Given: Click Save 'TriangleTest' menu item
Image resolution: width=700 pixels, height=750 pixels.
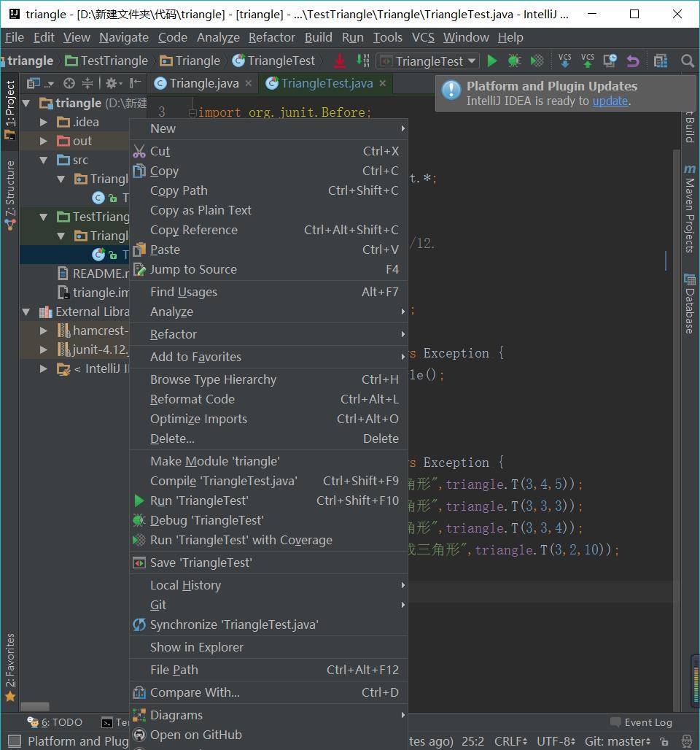Looking at the screenshot, I should coord(269,562).
